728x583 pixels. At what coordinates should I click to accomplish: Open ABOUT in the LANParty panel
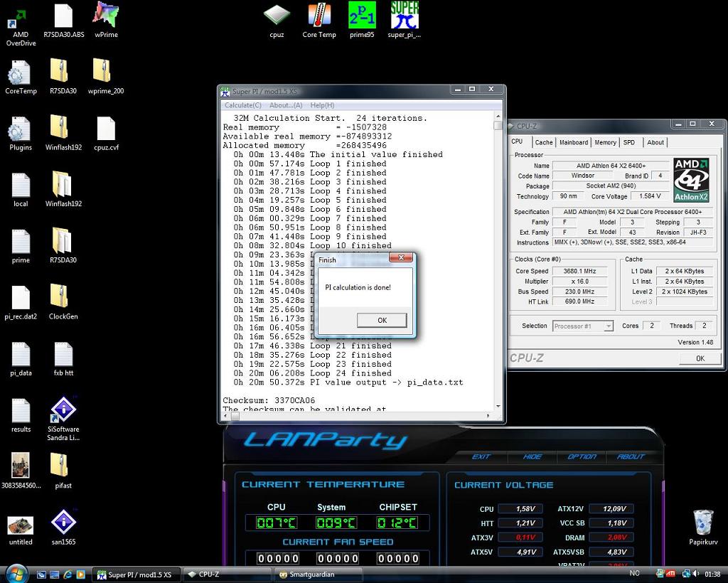coord(631,456)
